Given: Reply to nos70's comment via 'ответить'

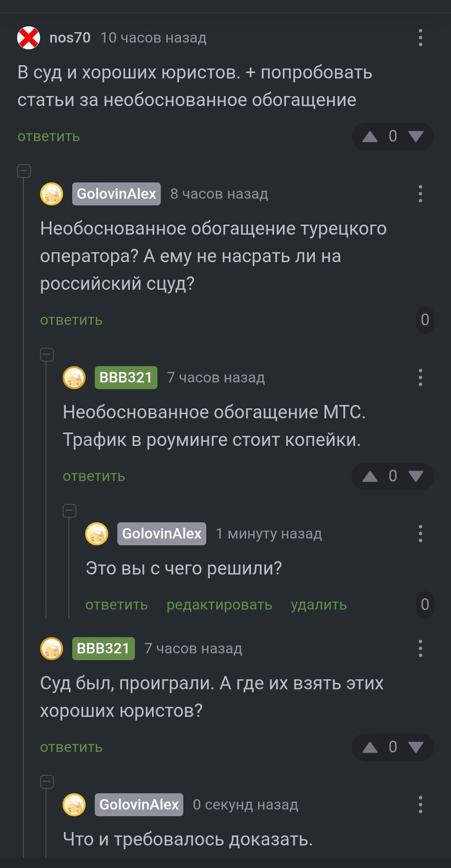Looking at the screenshot, I should coord(49,137).
